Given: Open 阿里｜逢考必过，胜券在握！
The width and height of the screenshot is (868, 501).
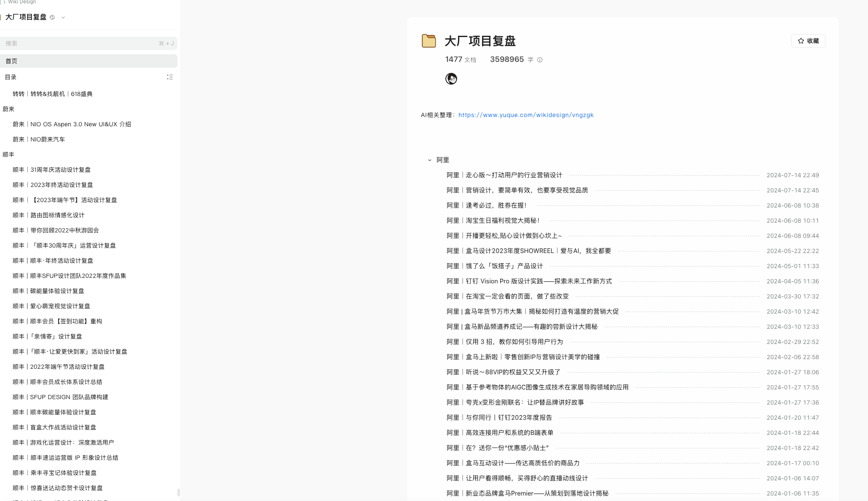Looking at the screenshot, I should 487,205.
